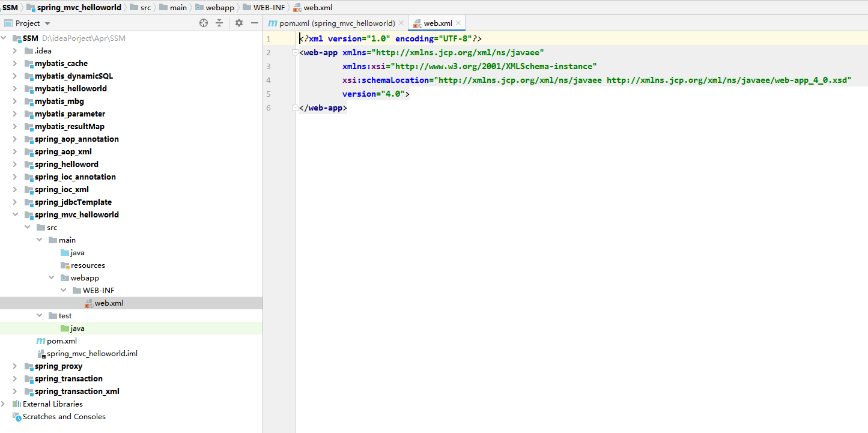Click the xml declaration on line 1
Image resolution: width=868 pixels, height=433 pixels.
(390, 38)
